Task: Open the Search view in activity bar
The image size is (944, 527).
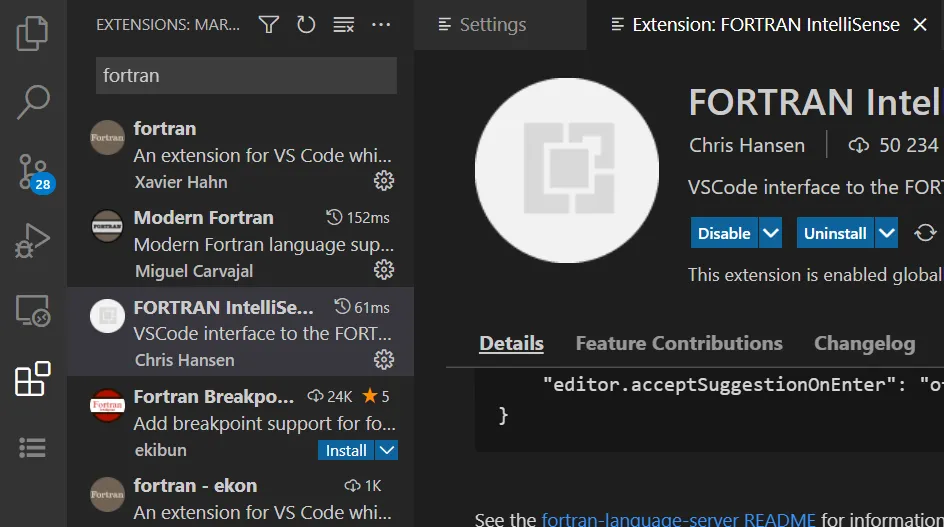Action: click(33, 101)
